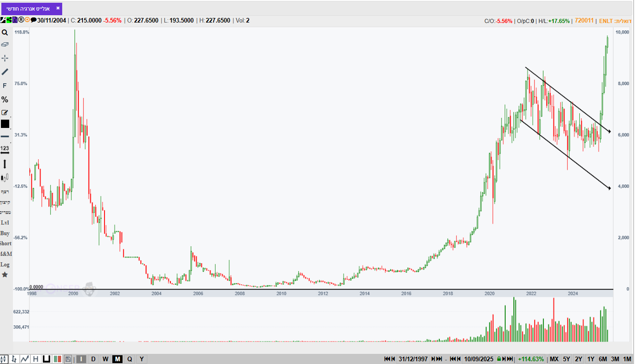Toggle Log scale for the chart
This screenshot has height=364, width=635.
click(x=5, y=265)
